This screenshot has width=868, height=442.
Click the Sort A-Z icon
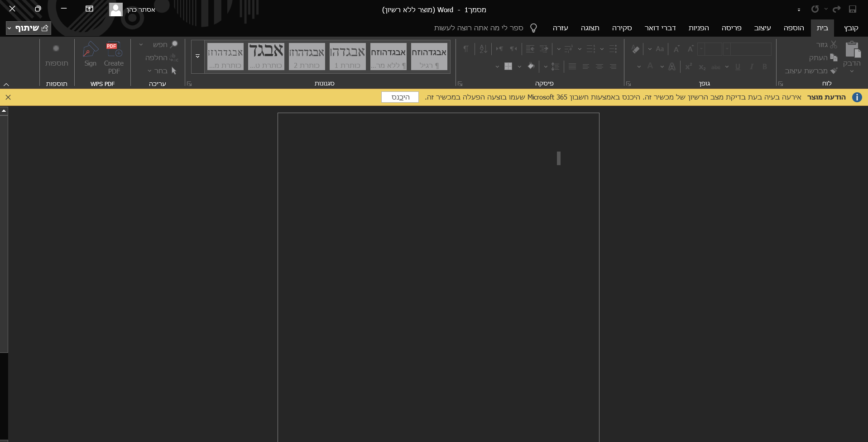coord(483,49)
